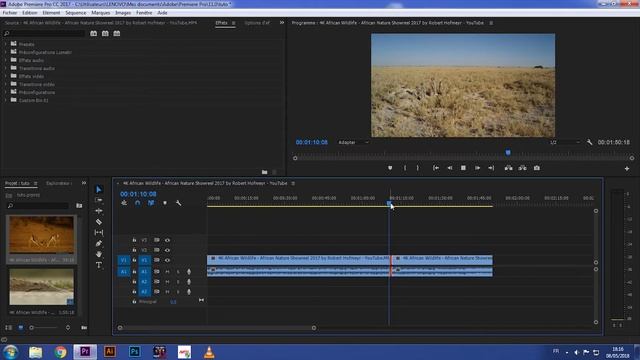
Task: Open Fichier menu
Action: pos(10,13)
